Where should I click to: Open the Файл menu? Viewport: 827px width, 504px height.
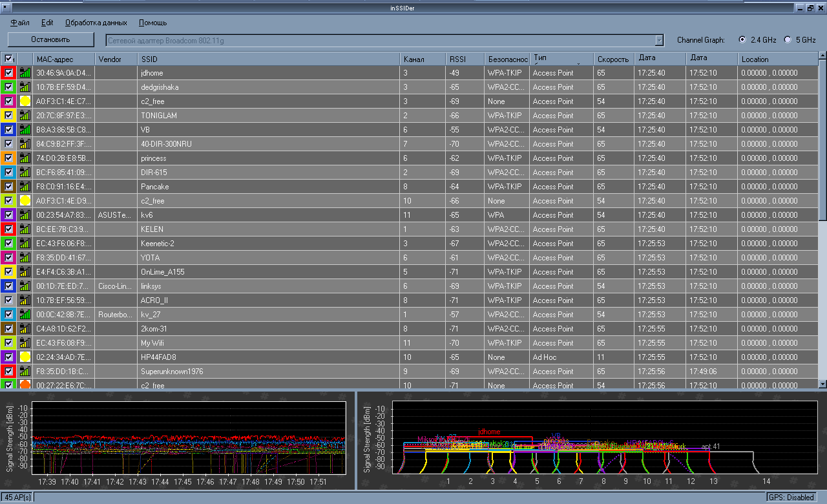pos(20,23)
